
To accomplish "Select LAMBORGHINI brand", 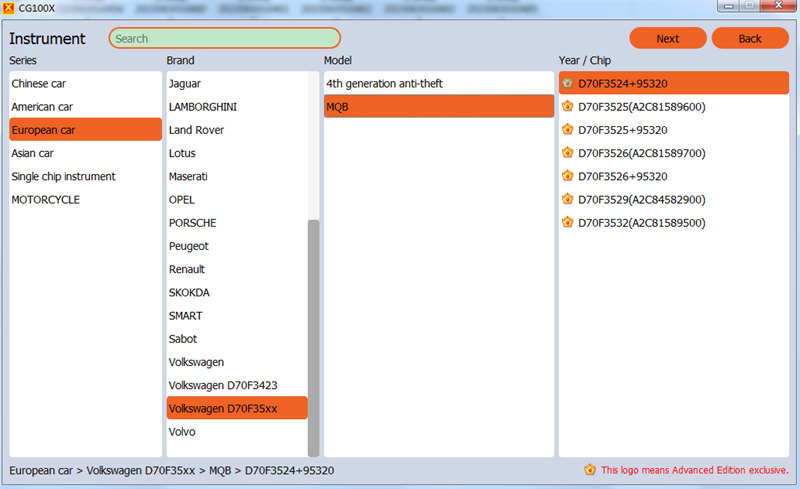I will pyautogui.click(x=237, y=107).
